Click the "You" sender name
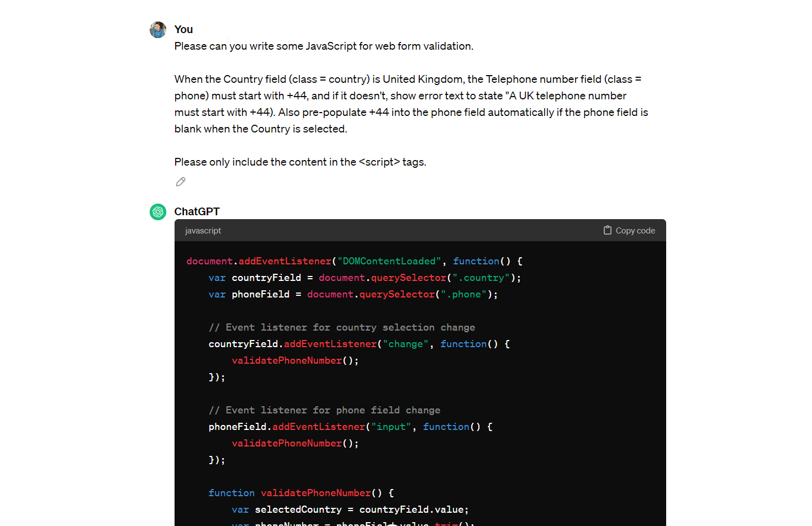Viewport: 812px width, 526px height. 183,29
